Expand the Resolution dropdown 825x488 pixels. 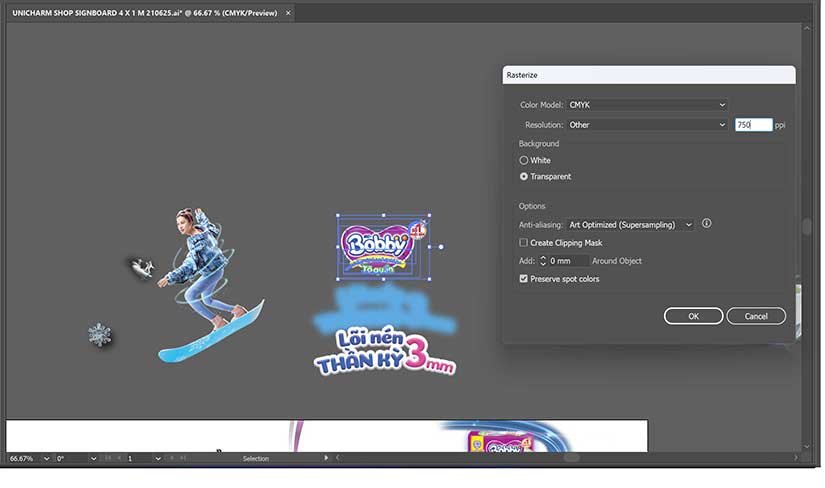coord(646,125)
